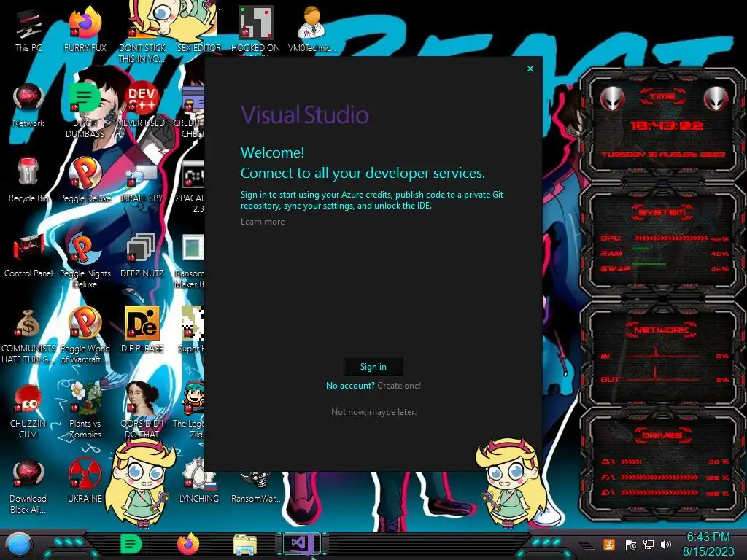Viewport: 747px width, 560px height.
Task: Open the Learn more link
Action: (x=263, y=222)
